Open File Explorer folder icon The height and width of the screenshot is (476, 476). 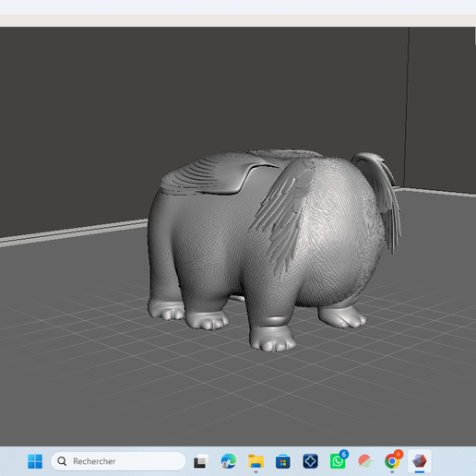coord(256,461)
